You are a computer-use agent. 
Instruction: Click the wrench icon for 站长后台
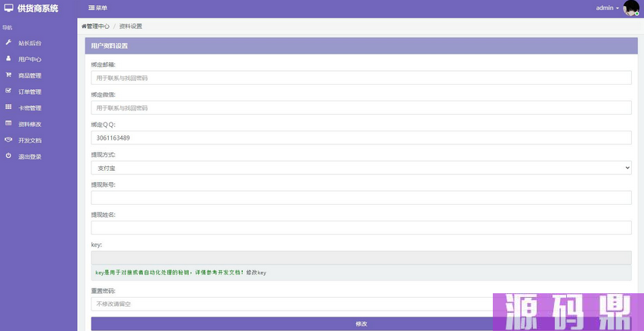point(8,43)
